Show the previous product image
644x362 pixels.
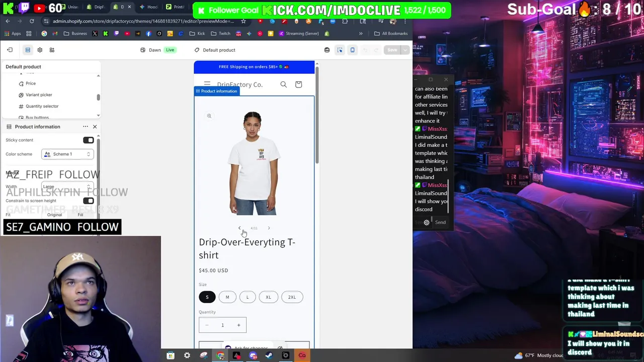click(x=239, y=228)
